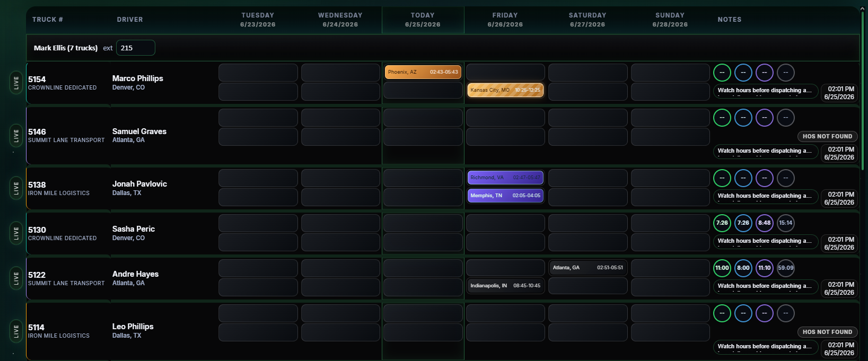Viewport: 868px width, 361px height.
Task: Click the green 7:26 HOS circle for Sasha Peric
Action: tap(722, 223)
